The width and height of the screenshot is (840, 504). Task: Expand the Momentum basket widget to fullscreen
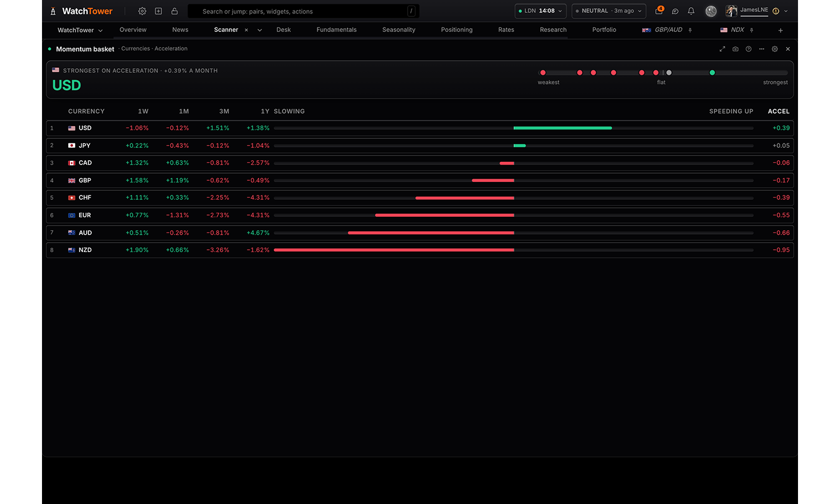(722, 49)
